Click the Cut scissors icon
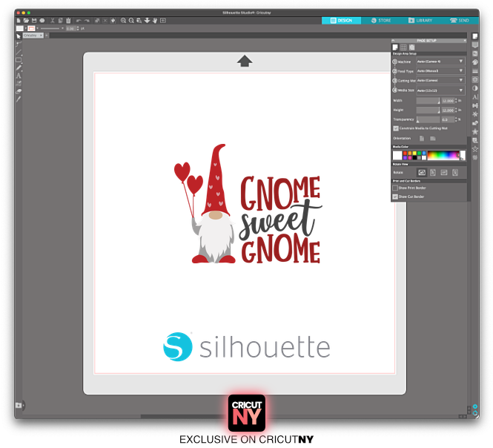 click(x=53, y=21)
